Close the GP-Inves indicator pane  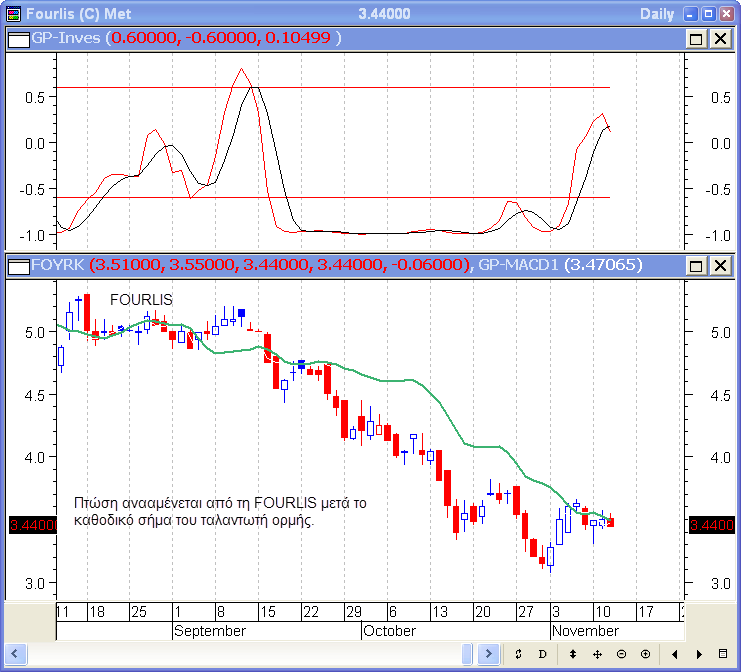pos(719,38)
